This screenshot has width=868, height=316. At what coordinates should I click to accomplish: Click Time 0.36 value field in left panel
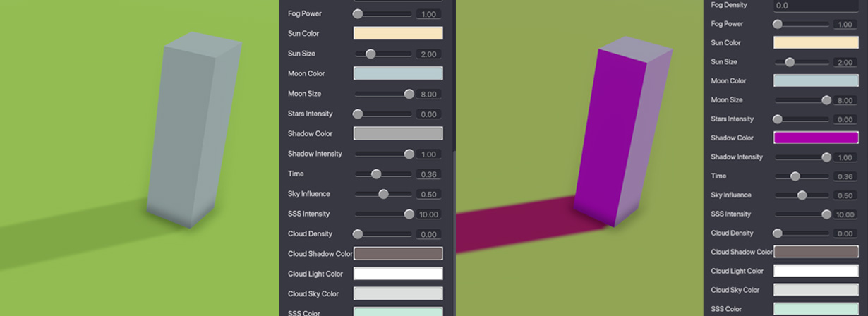[428, 174]
